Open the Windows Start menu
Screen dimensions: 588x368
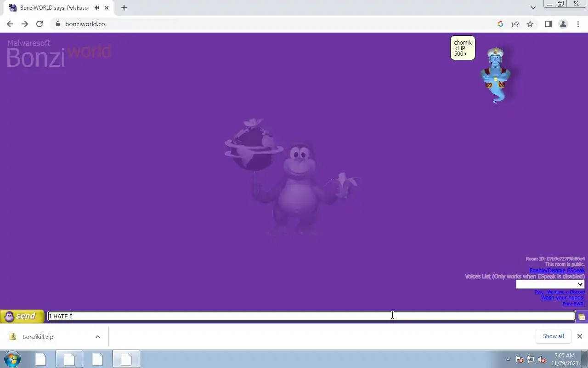(x=12, y=359)
